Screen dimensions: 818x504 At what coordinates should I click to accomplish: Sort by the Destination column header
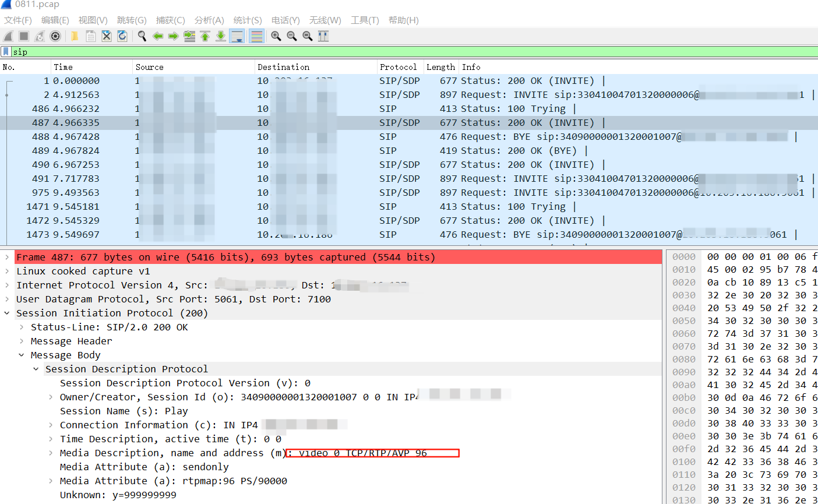point(316,67)
